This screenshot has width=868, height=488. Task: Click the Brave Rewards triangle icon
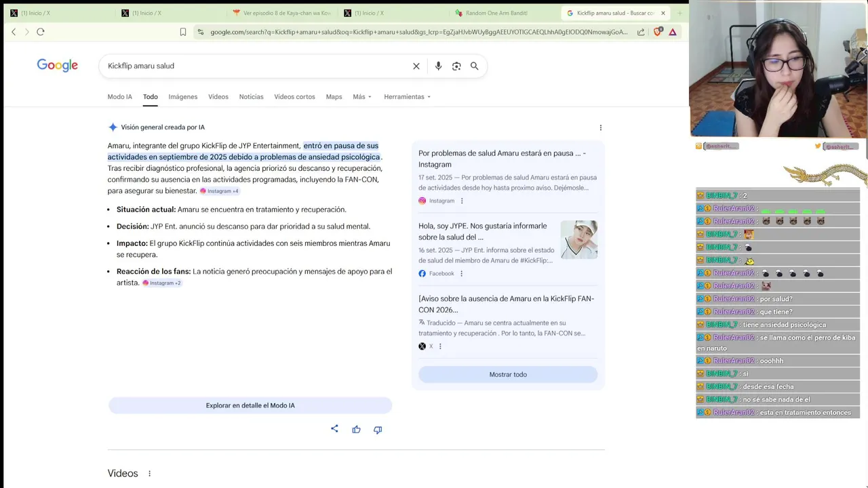[673, 32]
